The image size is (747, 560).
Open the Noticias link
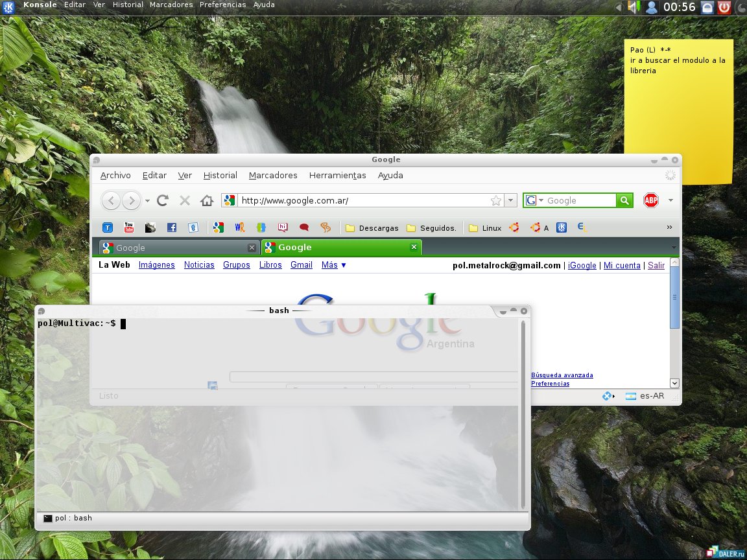(199, 264)
